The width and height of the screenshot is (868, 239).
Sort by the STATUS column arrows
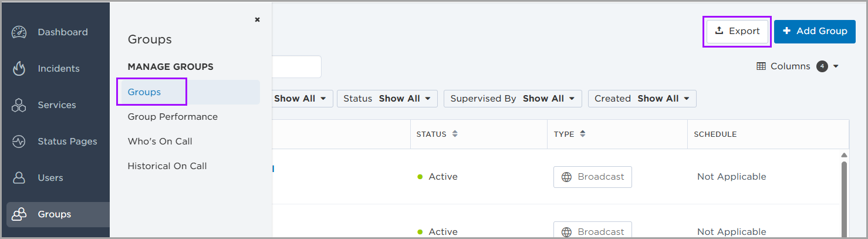pyautogui.click(x=454, y=134)
